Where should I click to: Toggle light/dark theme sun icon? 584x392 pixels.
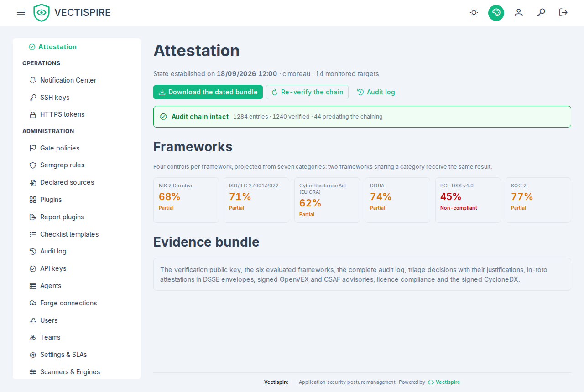[x=474, y=12]
